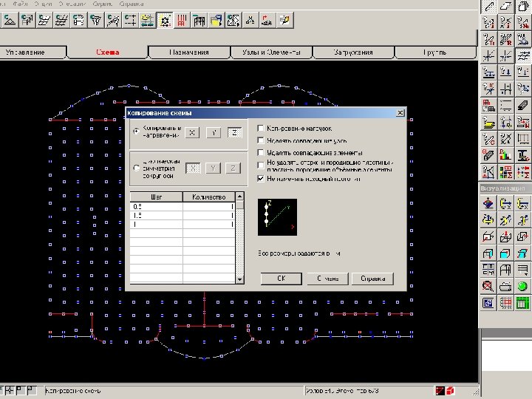The height and width of the screenshot is (399, 532).
Task: Click the truss prototype generator icon
Action: pyautogui.click(x=9, y=21)
